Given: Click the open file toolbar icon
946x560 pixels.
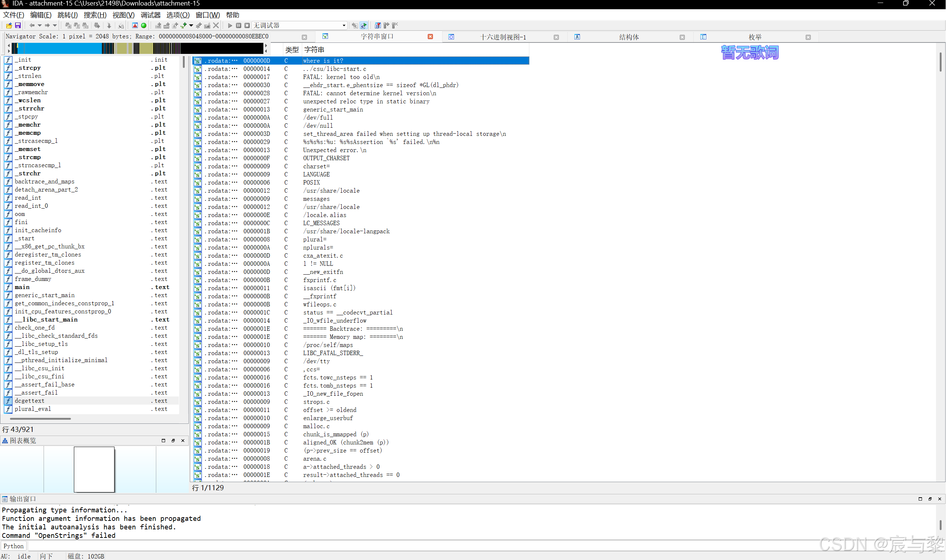Looking at the screenshot, I should (9, 25).
